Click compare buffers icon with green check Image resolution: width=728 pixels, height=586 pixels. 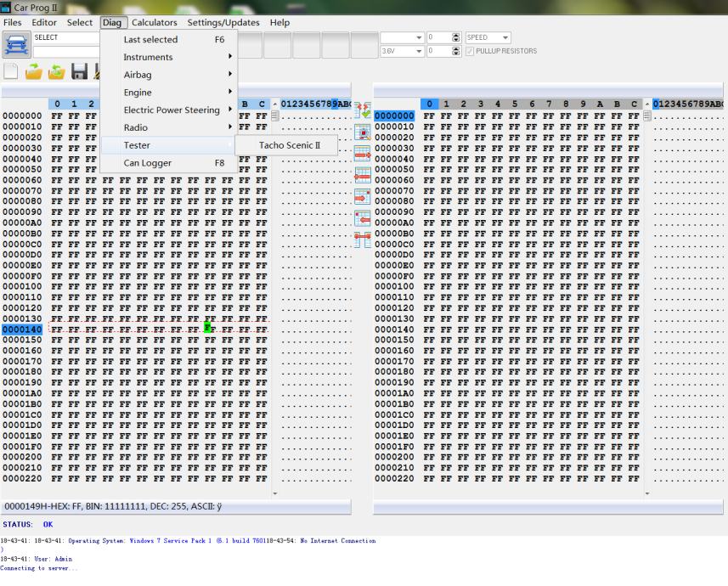click(x=363, y=110)
